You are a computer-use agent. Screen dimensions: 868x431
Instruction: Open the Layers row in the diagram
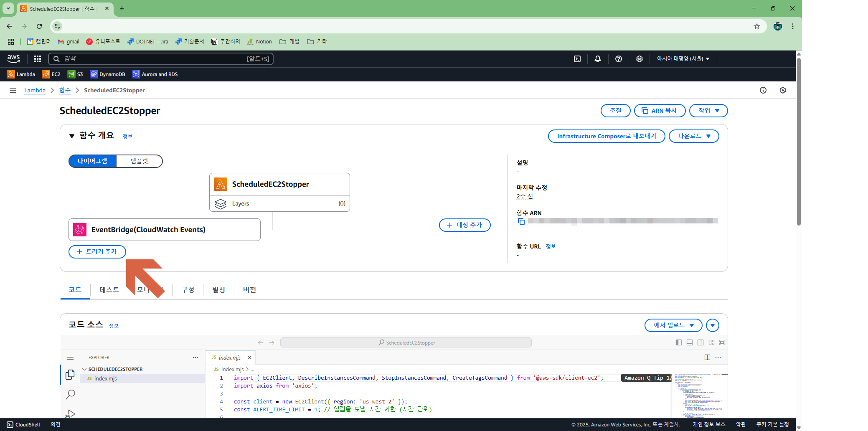[279, 203]
